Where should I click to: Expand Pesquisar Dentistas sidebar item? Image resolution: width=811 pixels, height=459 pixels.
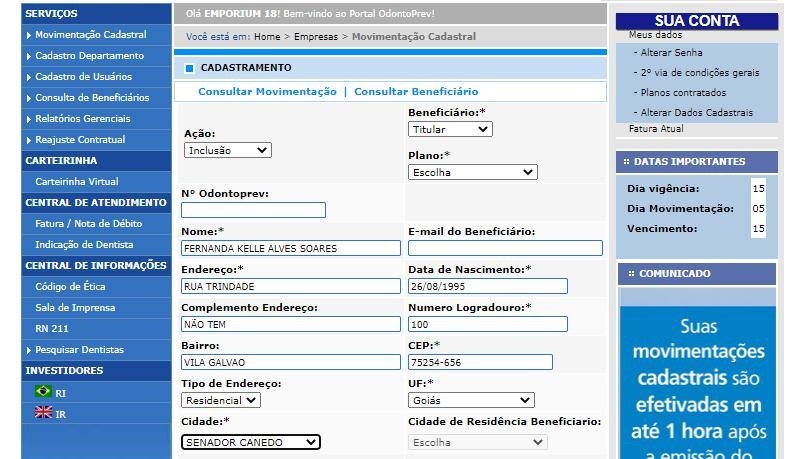(28, 350)
